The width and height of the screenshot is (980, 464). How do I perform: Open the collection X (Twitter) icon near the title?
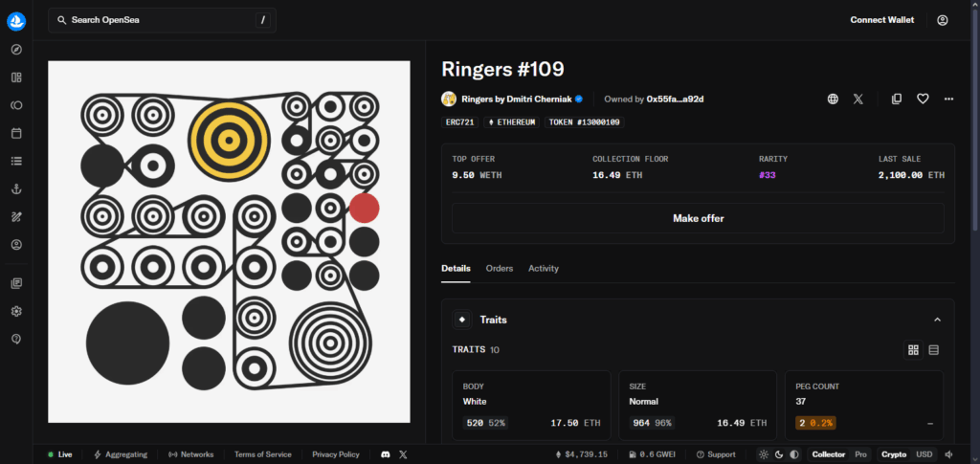pyautogui.click(x=858, y=99)
